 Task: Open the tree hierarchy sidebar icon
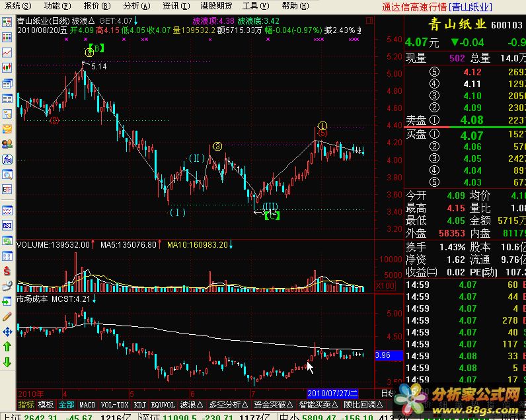tap(7, 114)
